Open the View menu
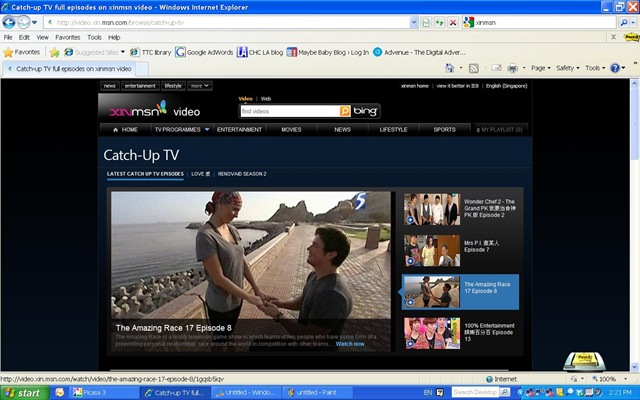This screenshot has width=640, height=400. 42,37
